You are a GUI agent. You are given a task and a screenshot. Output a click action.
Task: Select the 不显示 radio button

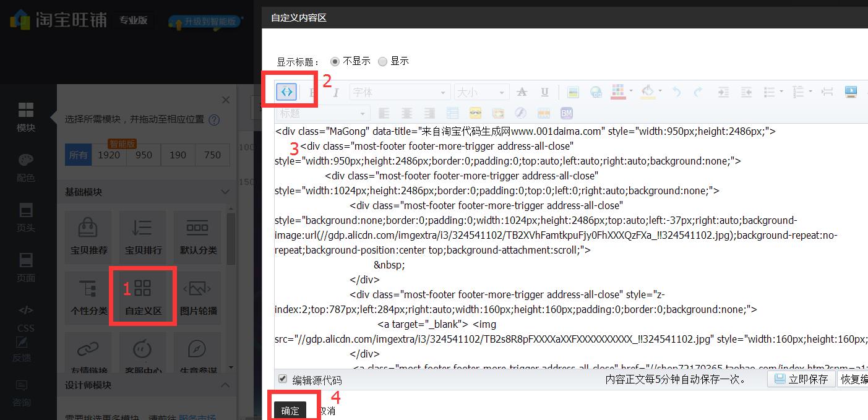[334, 61]
